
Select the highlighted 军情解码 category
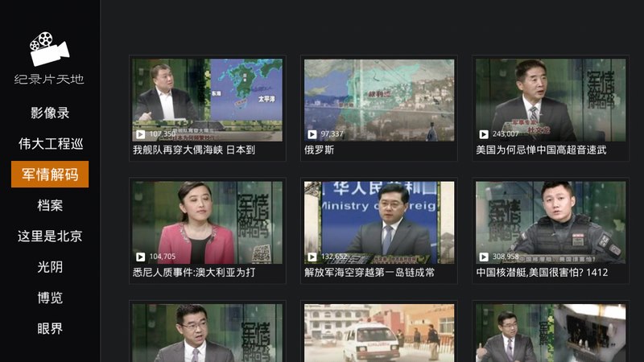(50, 175)
